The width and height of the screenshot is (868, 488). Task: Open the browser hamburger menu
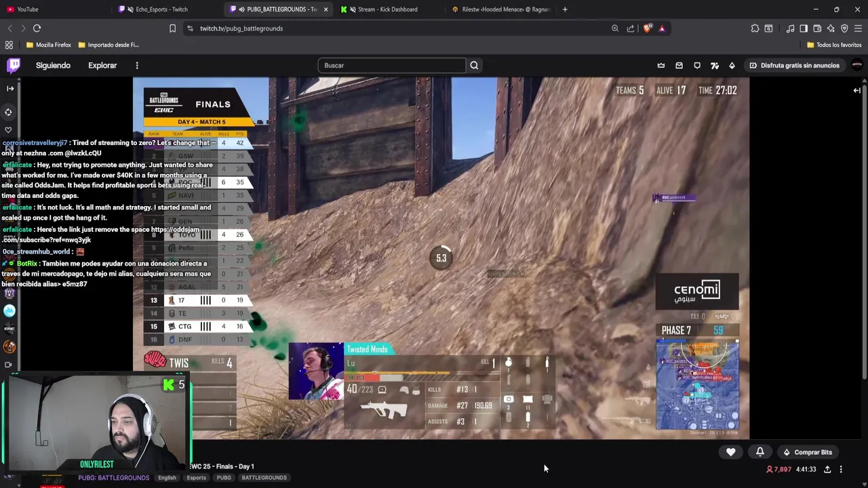(858, 28)
